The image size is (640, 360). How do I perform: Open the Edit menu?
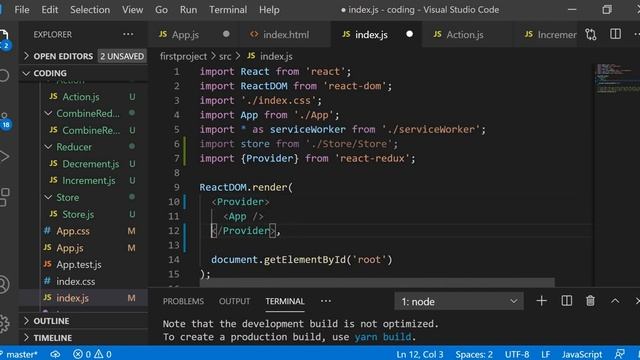[49, 10]
